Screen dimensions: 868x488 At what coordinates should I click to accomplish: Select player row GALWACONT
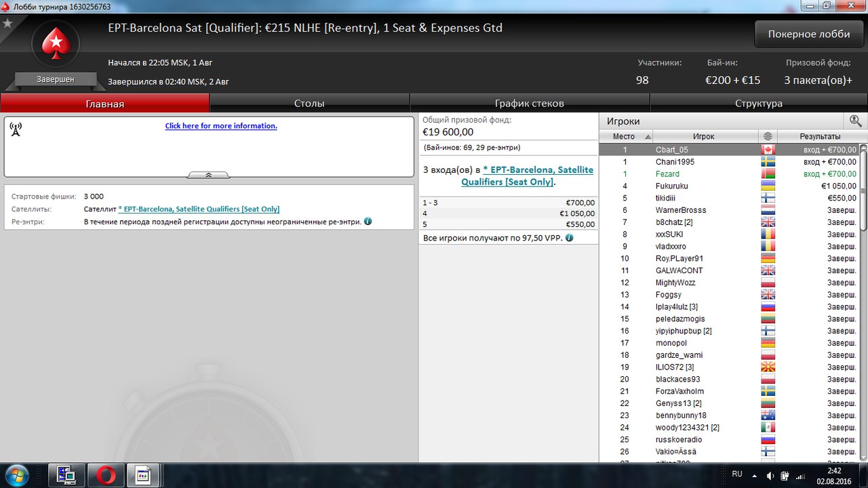click(729, 270)
